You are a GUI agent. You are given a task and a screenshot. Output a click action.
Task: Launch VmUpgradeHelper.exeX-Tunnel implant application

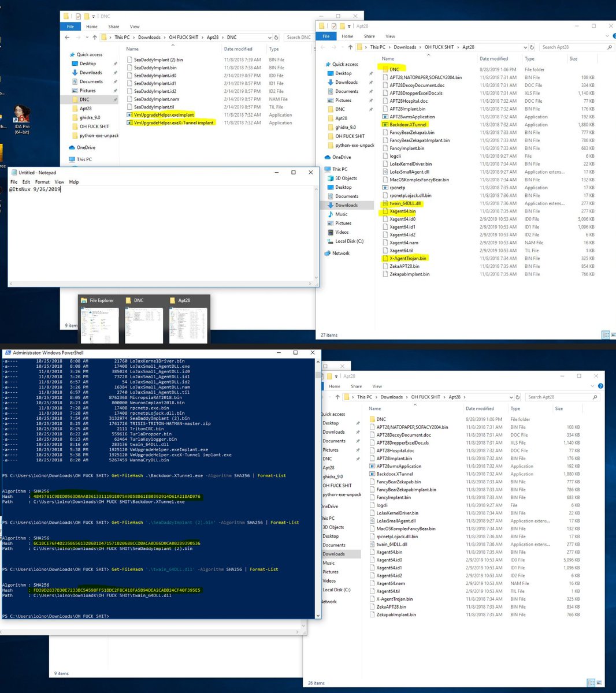coord(173,122)
